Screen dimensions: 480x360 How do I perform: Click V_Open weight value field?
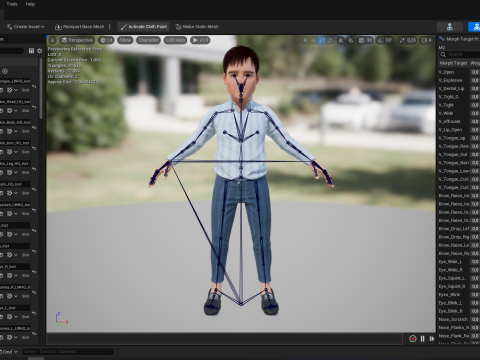coord(475,72)
